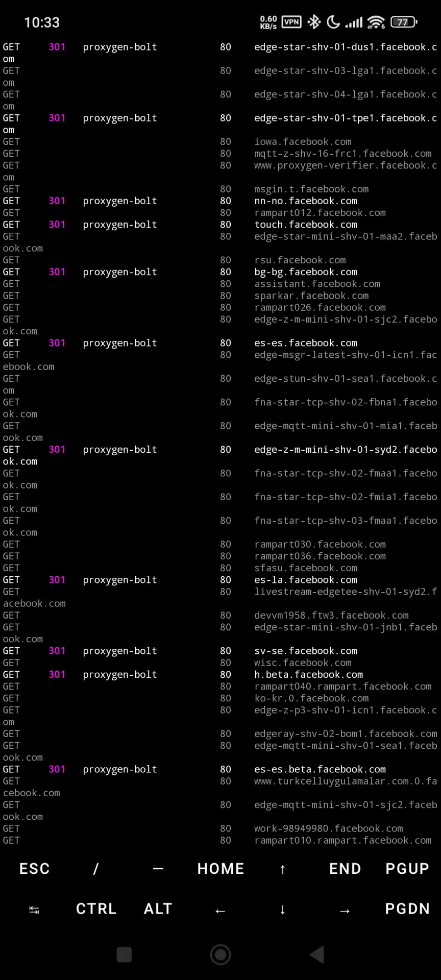Tap the tab key icon
This screenshot has height=980, width=441.
tap(34, 910)
